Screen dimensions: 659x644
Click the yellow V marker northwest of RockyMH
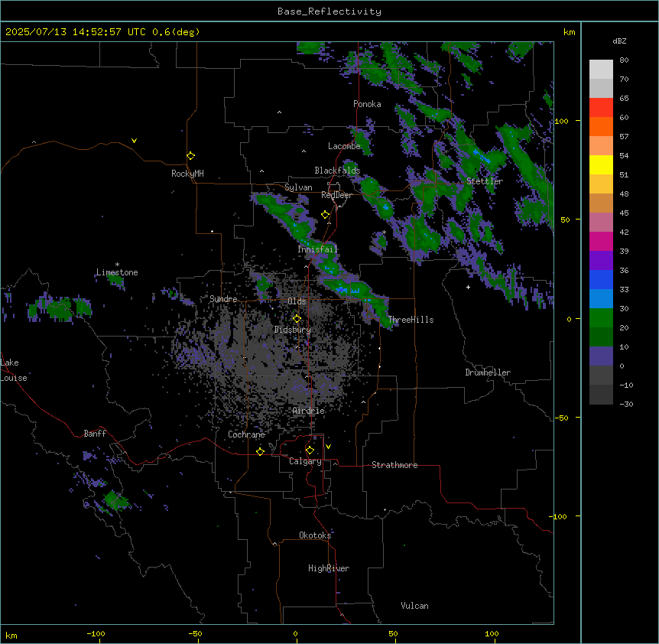tap(134, 141)
